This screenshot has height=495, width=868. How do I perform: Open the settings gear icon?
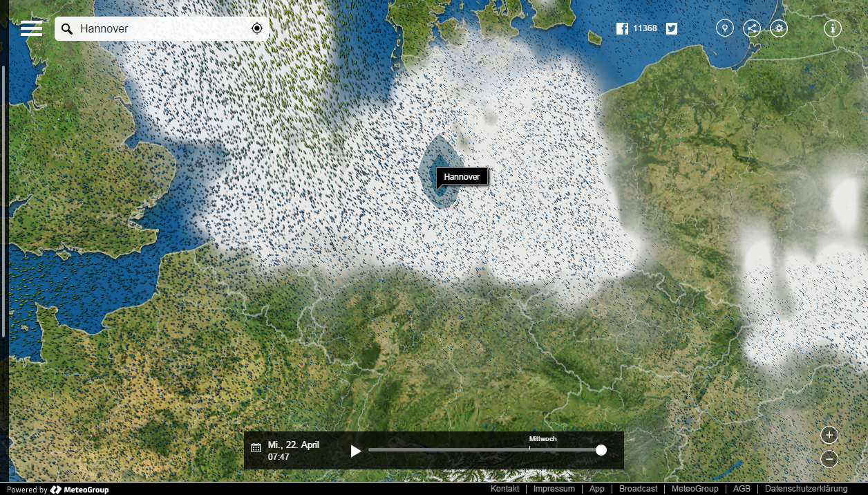coord(779,28)
